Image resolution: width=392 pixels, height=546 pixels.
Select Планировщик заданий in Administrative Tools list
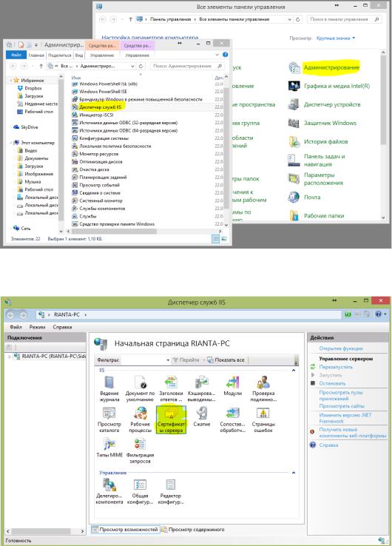(103, 178)
